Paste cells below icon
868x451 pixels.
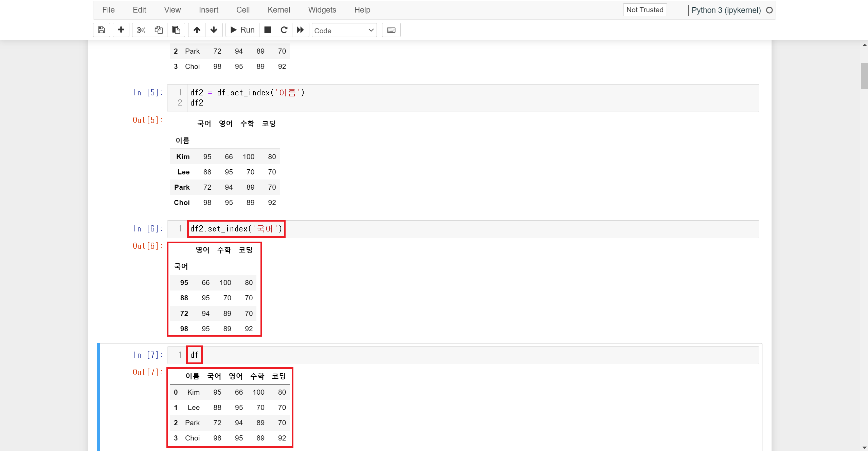click(x=176, y=30)
